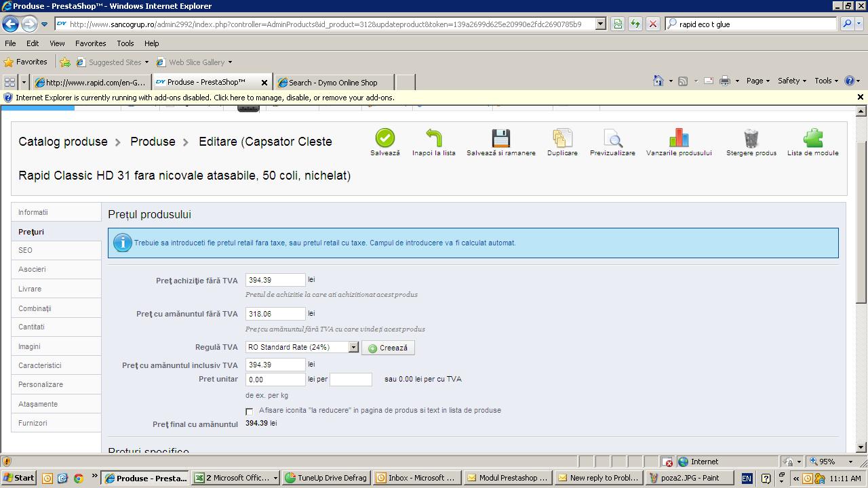Click the browser Back arrow button
The width and height of the screenshot is (868, 488).
tap(10, 24)
